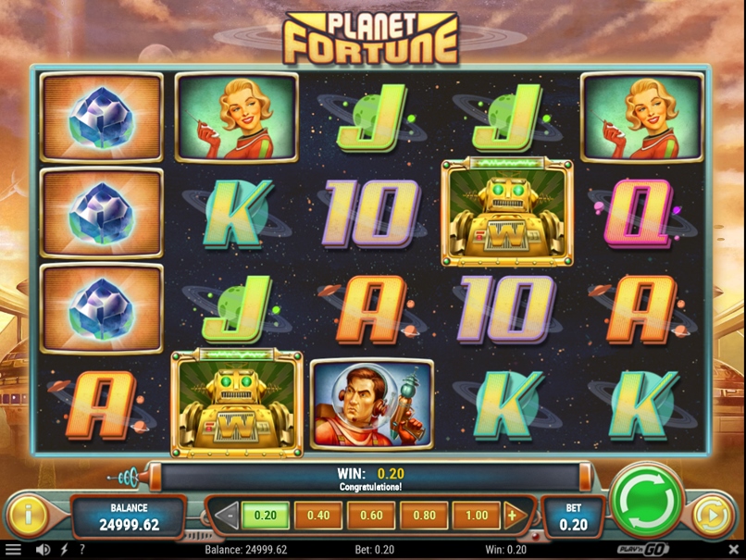Click the Bet amount display panel
The height and width of the screenshot is (560, 746).
573,517
